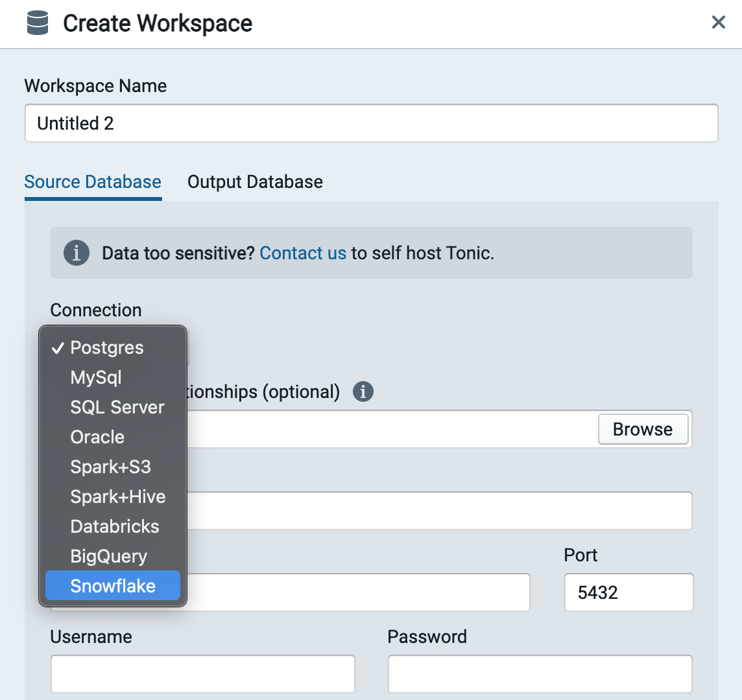Select Databricks connection option
Viewport: 742px width, 700px height.
[113, 526]
